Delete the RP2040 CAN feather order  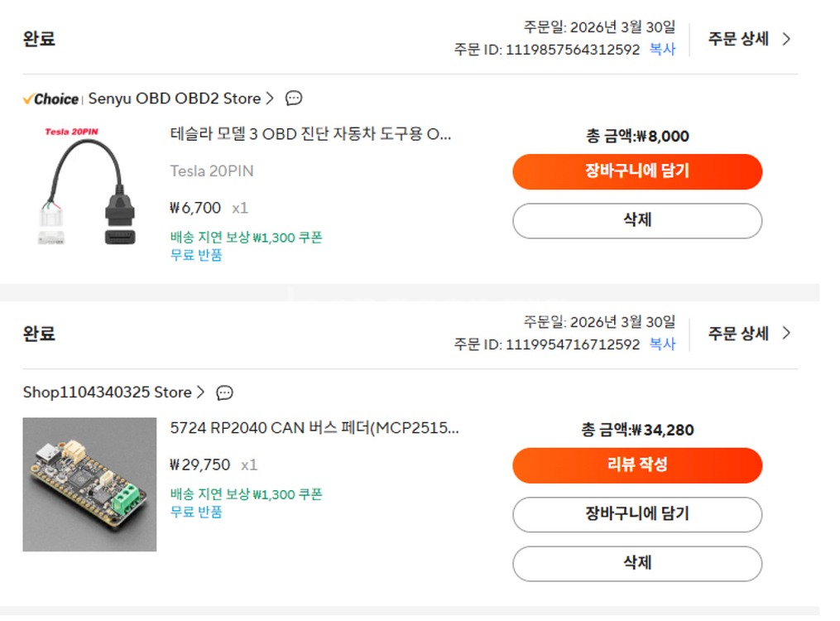tap(636, 563)
